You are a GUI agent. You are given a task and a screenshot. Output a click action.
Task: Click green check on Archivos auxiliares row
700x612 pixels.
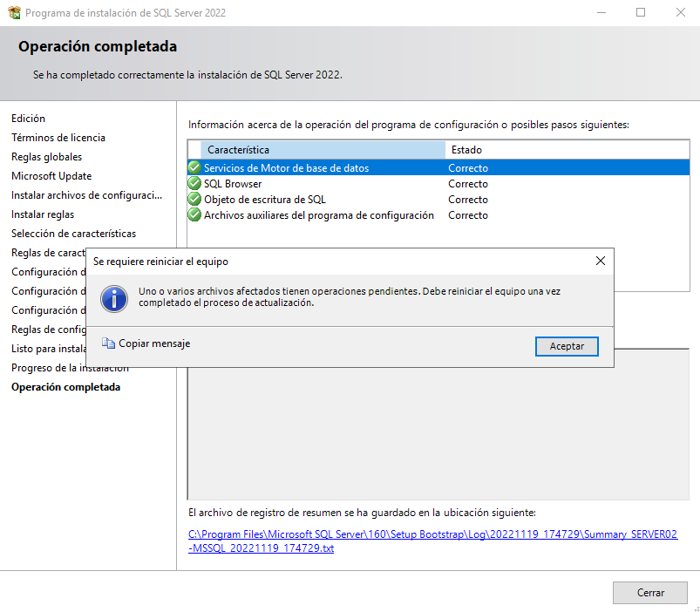194,214
